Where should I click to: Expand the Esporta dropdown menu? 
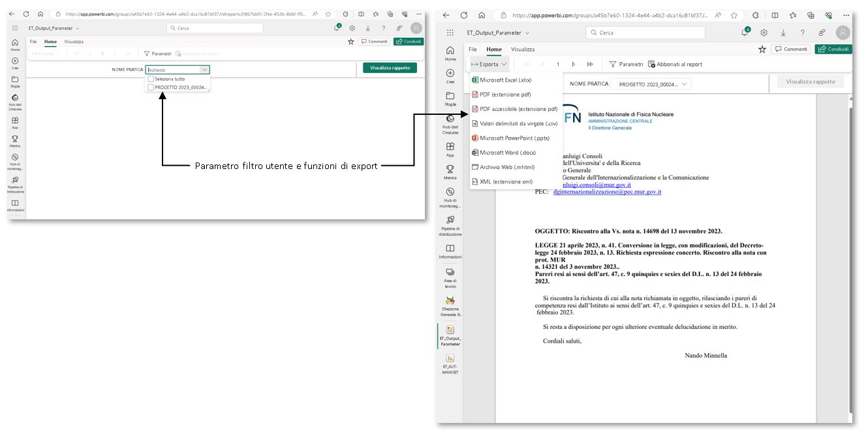[489, 65]
